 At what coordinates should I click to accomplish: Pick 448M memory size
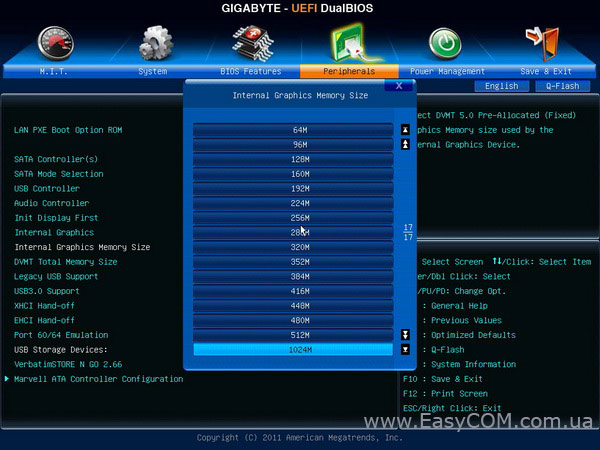point(293,306)
